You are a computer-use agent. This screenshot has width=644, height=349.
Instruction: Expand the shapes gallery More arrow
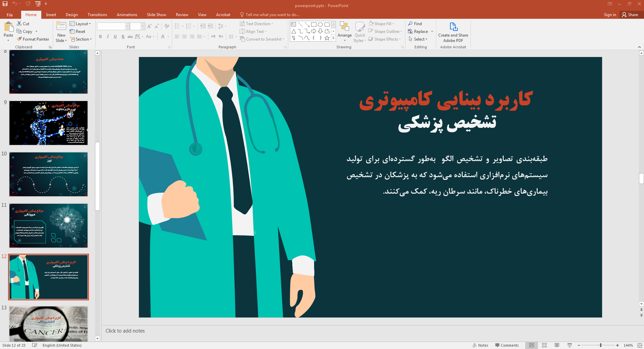333,38
